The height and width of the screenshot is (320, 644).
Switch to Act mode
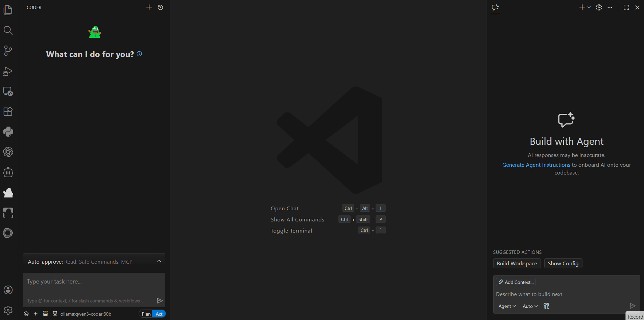point(159,314)
